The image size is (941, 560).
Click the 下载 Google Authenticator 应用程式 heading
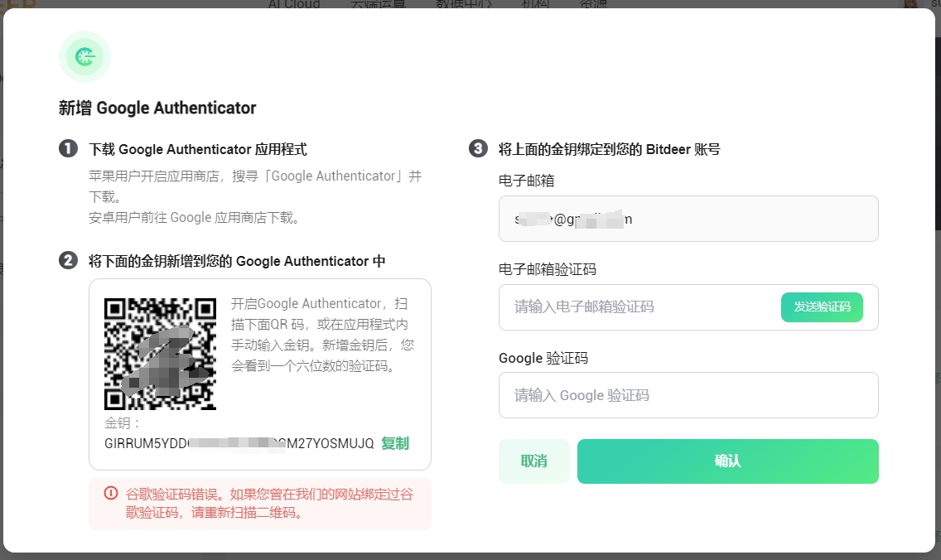click(x=197, y=149)
